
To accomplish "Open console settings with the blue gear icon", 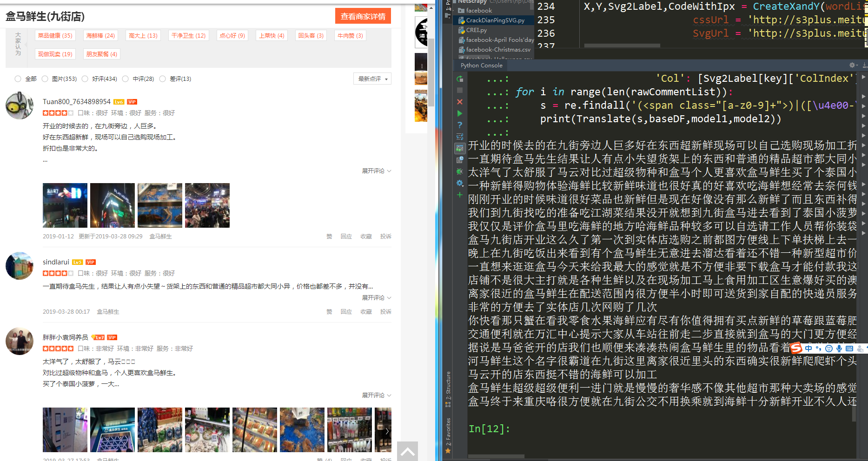I will click(x=459, y=183).
